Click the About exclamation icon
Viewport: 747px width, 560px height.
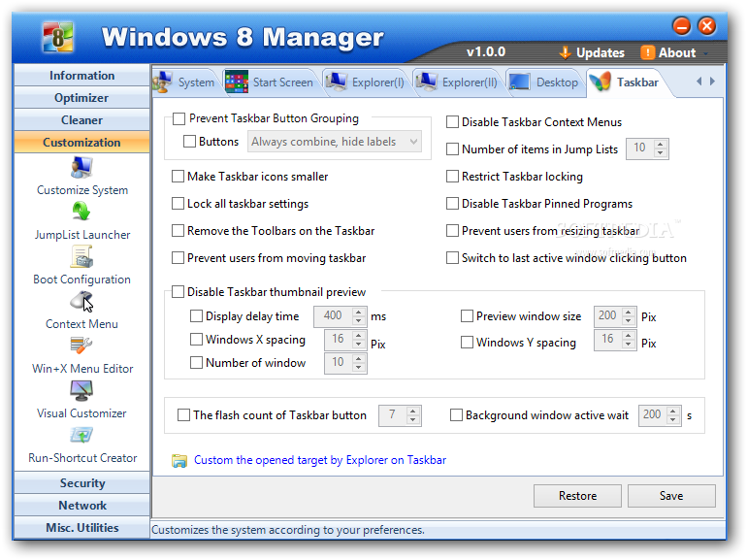pos(647,52)
